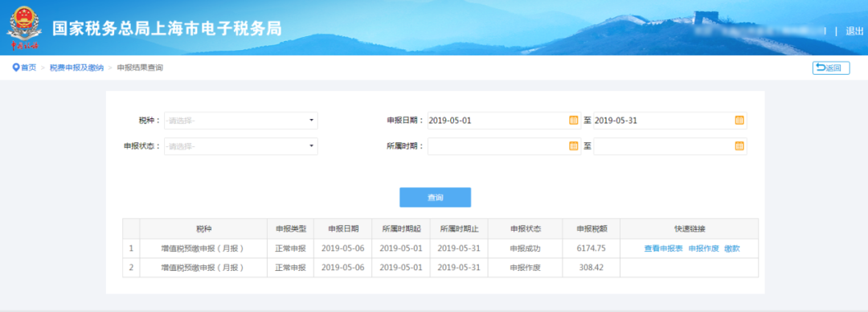868x312 pixels.
Task: Open calendar for 申报日期 start date
Action: 574,121
